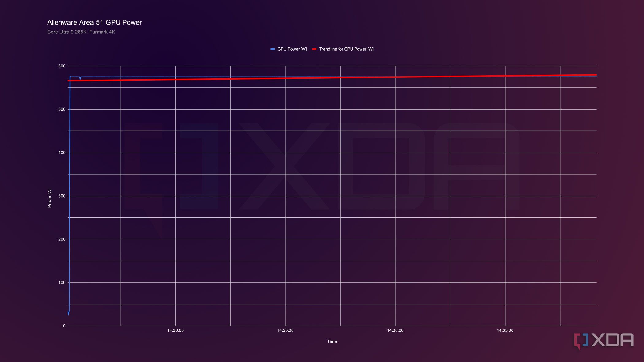Click the Power [W] y-axis title
Viewport: 644px width, 362px height.
coord(50,198)
